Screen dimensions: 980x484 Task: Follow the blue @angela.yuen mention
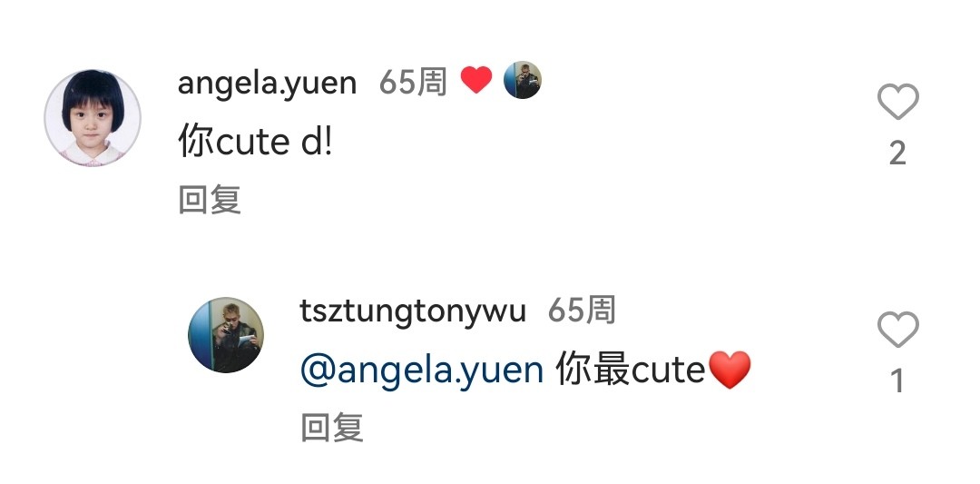coord(422,370)
